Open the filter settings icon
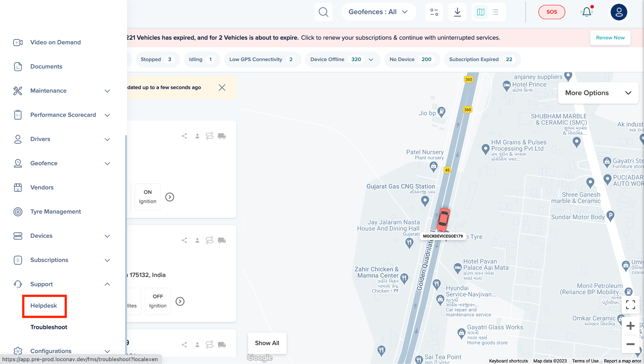 pos(434,12)
